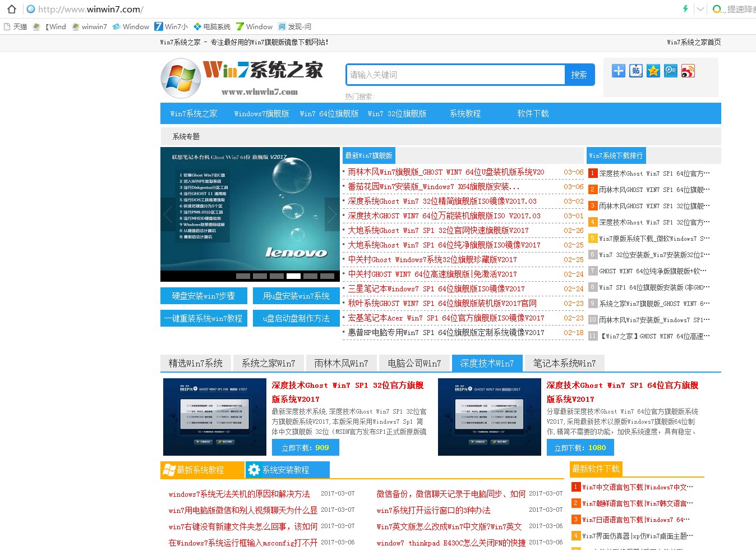This screenshot has width=756, height=550.
Task: Share via the QQ Zone star icon
Action: click(x=653, y=71)
